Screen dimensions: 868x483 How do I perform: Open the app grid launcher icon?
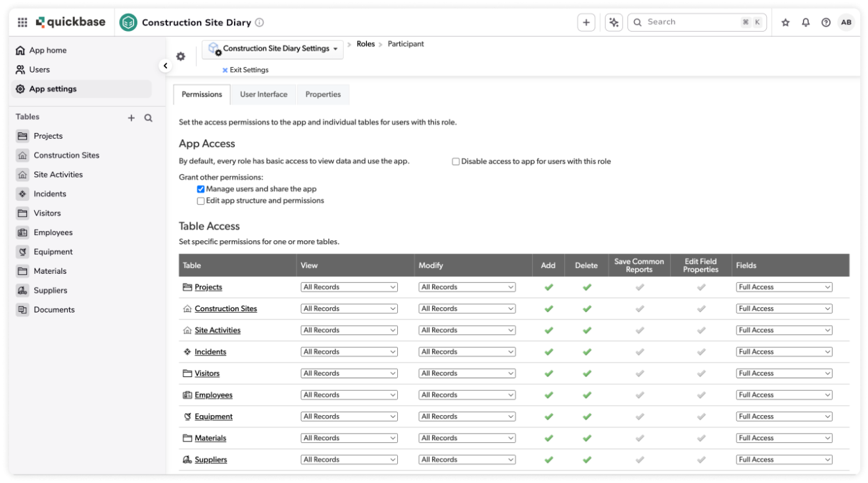pyautogui.click(x=24, y=21)
